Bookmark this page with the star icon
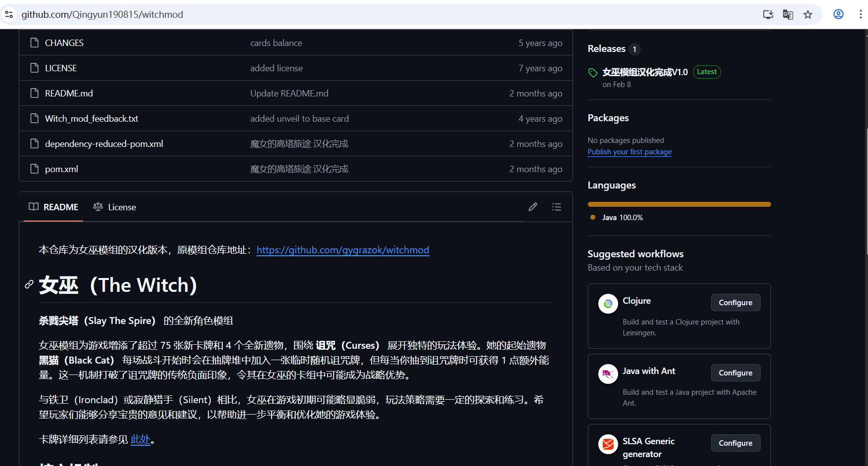 pos(808,14)
